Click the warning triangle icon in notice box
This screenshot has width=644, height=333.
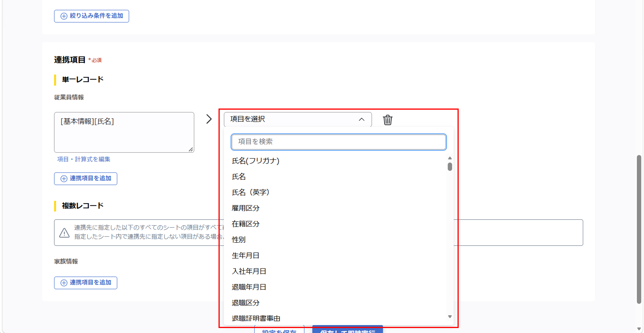point(64,233)
